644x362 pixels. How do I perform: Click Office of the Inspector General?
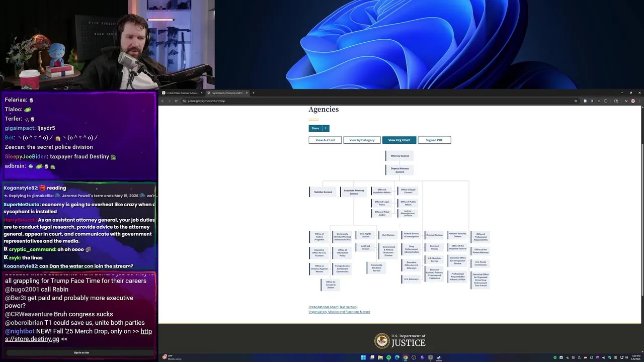click(x=457, y=247)
